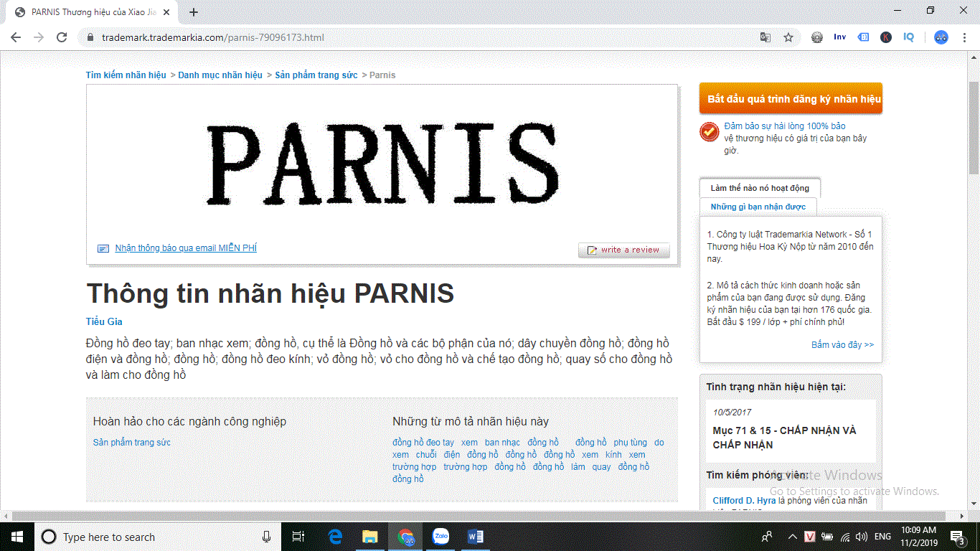980x551 pixels.
Task: Open the IQ extension
Action: pos(909,37)
